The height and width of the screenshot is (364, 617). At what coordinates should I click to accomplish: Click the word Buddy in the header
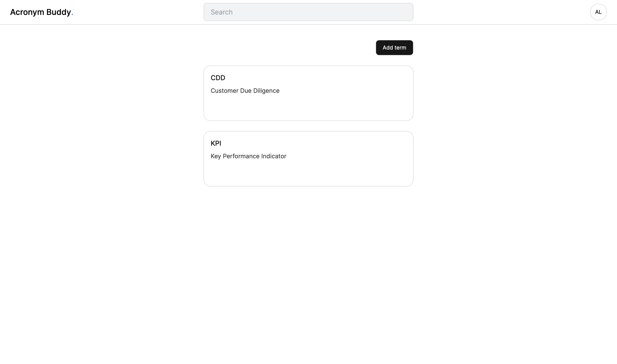(59, 12)
